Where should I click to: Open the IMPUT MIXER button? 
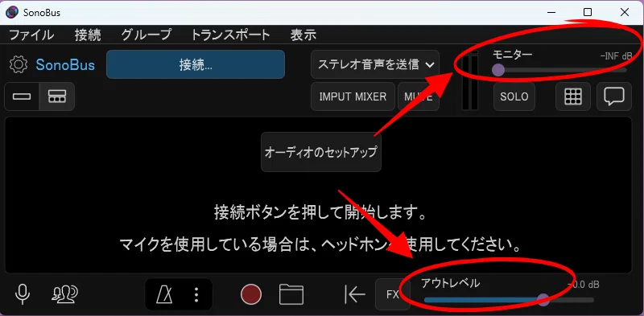(353, 96)
